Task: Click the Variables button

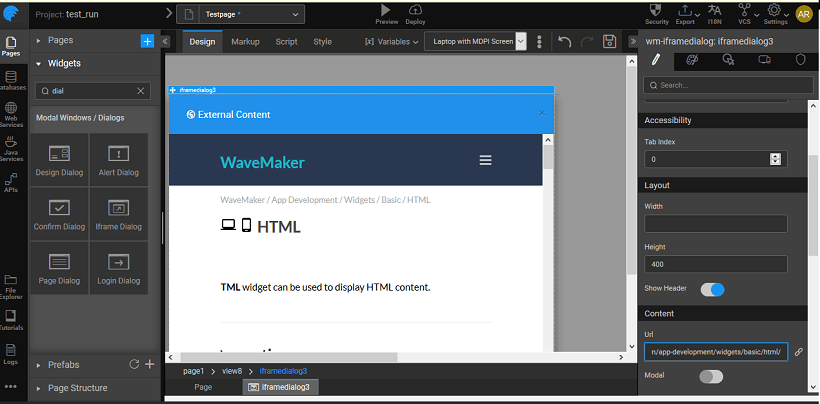Action: [391, 42]
